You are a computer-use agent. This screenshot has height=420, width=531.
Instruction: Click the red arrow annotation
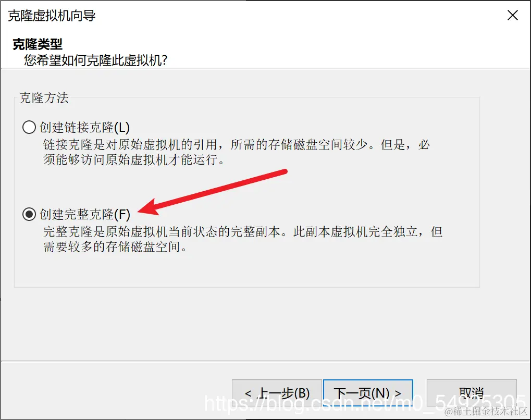(213, 192)
